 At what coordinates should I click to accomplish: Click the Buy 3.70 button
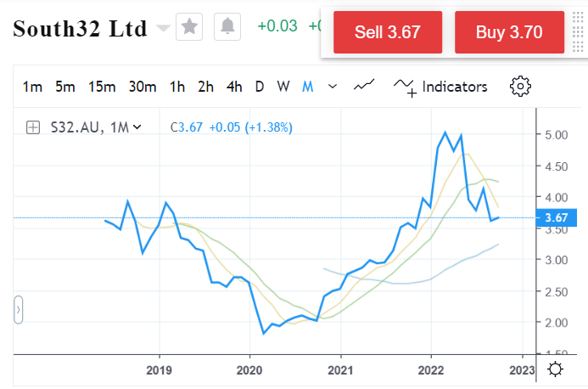(x=509, y=32)
